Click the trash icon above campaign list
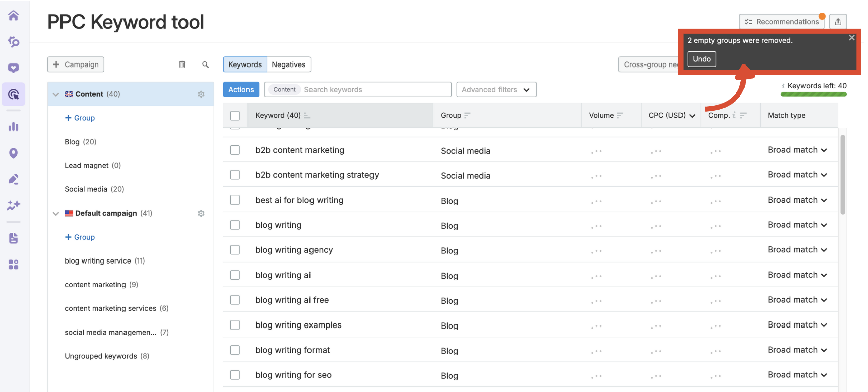 point(182,64)
